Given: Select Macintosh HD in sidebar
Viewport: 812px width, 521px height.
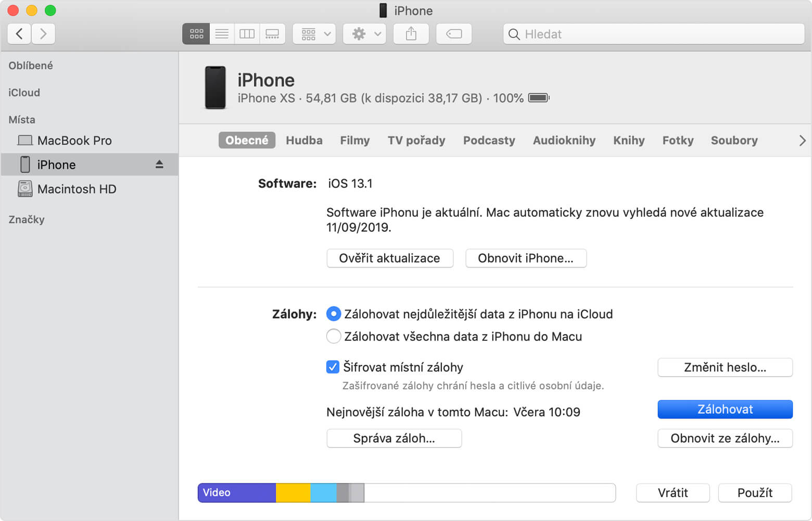Looking at the screenshot, I should point(90,189).
